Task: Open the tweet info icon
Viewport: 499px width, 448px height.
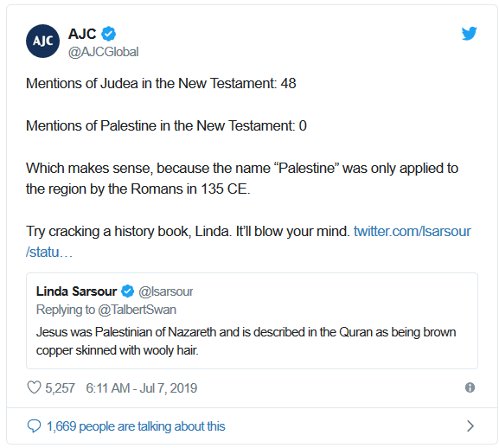Action: pos(470,387)
